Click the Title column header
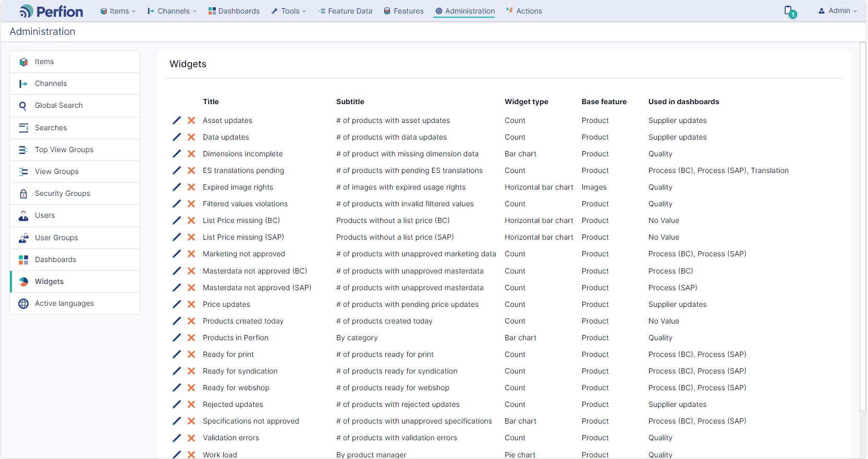868x459 pixels. 211,102
